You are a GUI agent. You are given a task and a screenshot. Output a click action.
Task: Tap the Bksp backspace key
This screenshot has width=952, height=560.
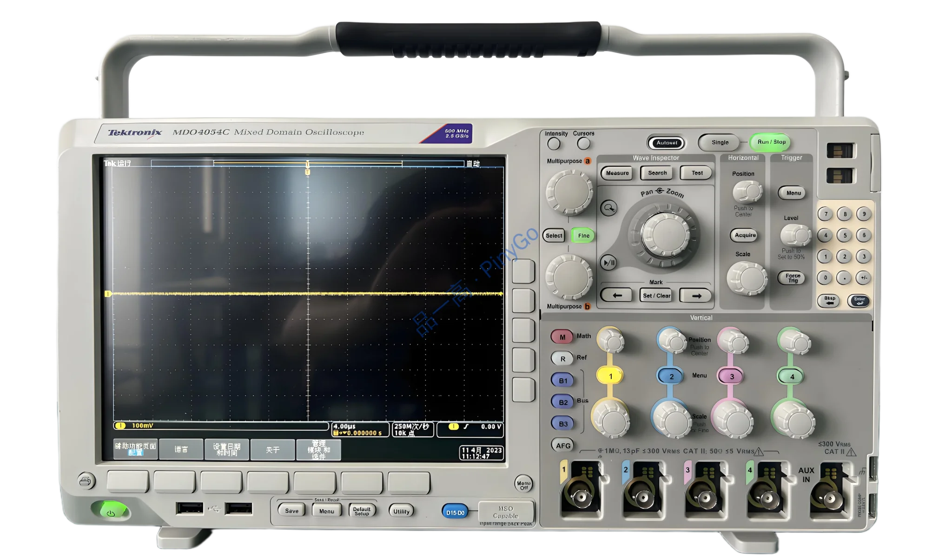click(x=829, y=301)
